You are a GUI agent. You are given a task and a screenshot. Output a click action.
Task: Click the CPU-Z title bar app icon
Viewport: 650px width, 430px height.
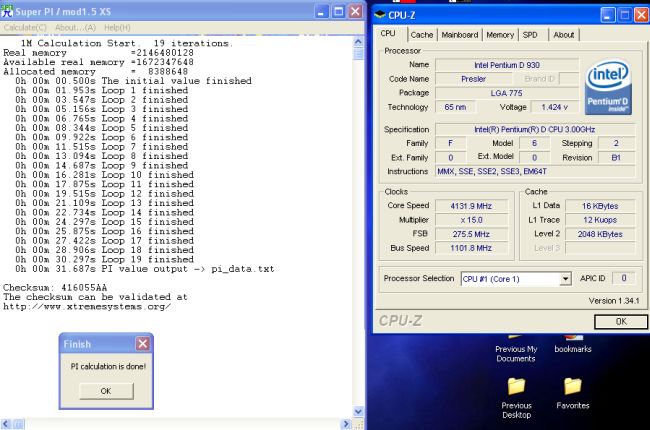[380, 15]
